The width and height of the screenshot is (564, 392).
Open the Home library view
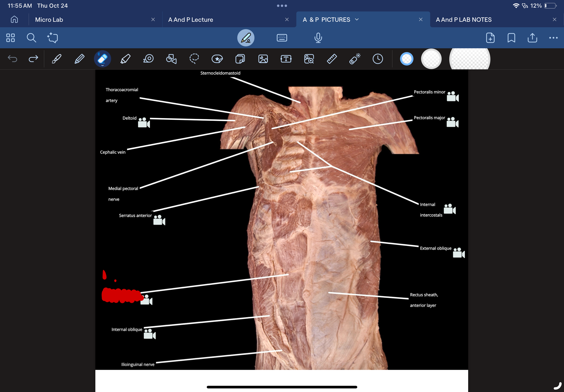pyautogui.click(x=14, y=19)
